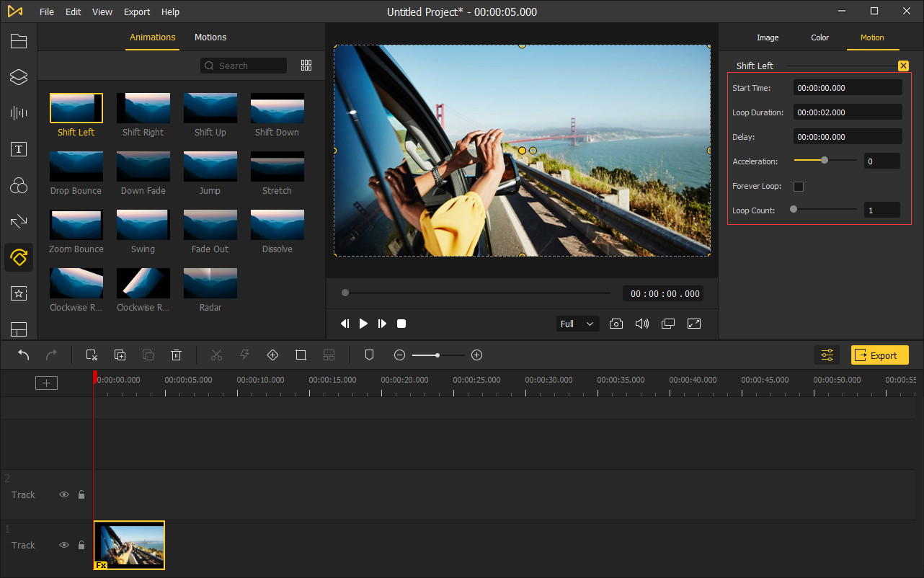Hide Track 1 with the eye toggle
Viewport: 924px width, 578px height.
pos(63,545)
